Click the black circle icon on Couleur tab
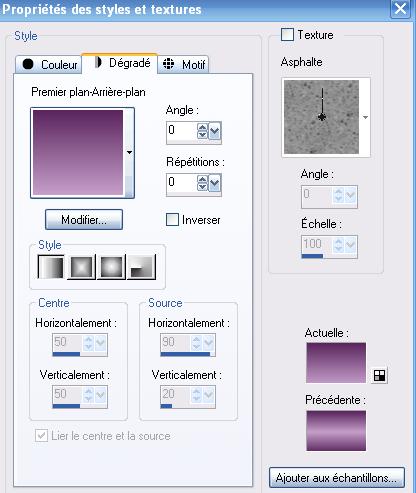Viewport: 416px width, 493px height. (28, 64)
